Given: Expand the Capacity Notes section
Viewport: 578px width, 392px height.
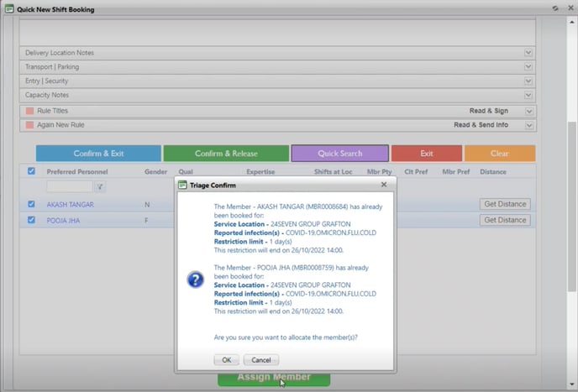Looking at the screenshot, I should click(x=528, y=96).
